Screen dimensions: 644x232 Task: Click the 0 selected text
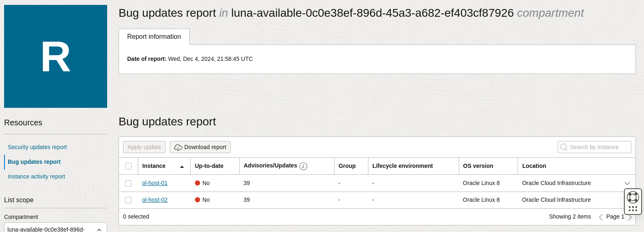pyautogui.click(x=136, y=216)
